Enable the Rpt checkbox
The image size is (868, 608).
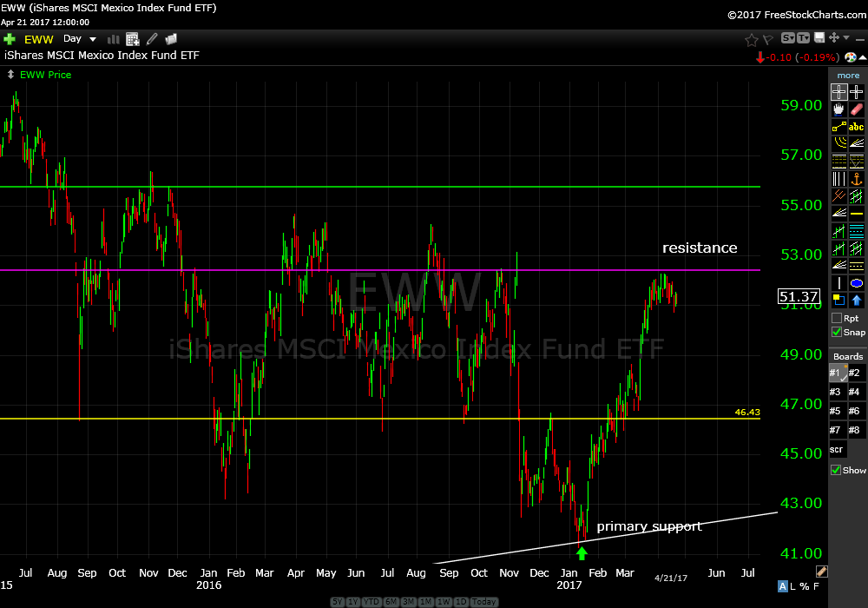click(837, 319)
